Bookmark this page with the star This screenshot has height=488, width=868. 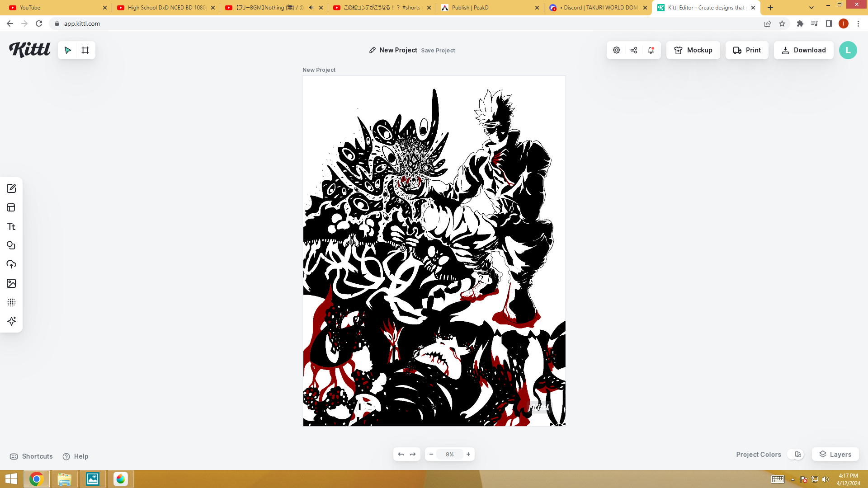782,23
